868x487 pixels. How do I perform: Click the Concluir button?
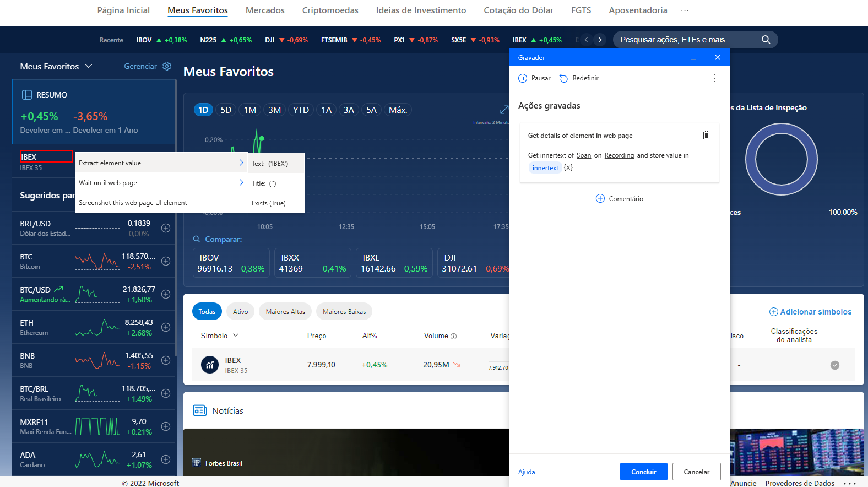[x=644, y=472]
